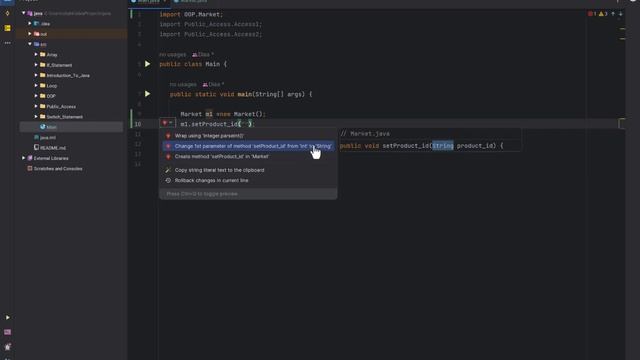Image resolution: width=640 pixels, height=360 pixels.
Task: Click highlighted String type in preview
Action: [443, 146]
